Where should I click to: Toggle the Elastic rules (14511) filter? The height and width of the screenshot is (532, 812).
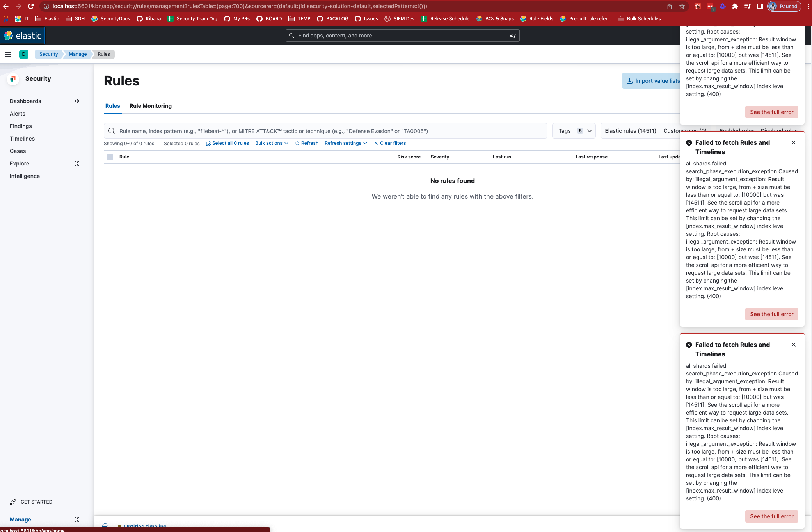630,131
